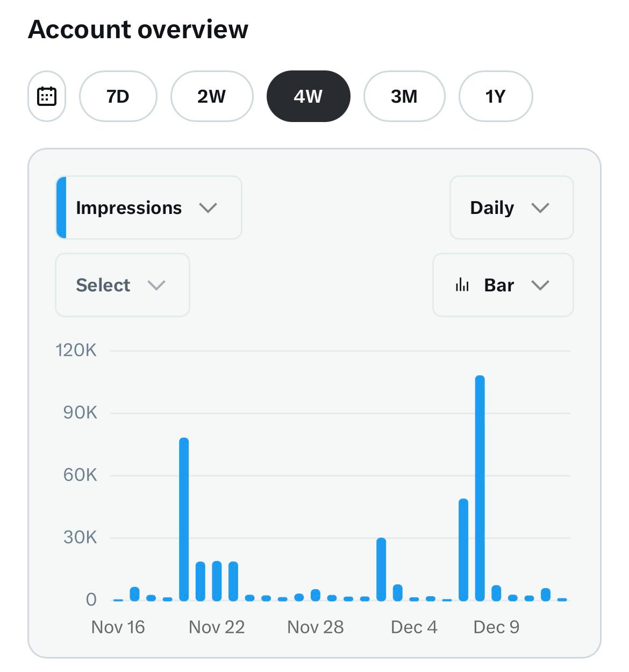Click the Dec 4 axis date label
Image resolution: width=629 pixels, height=672 pixels.
pos(414,627)
